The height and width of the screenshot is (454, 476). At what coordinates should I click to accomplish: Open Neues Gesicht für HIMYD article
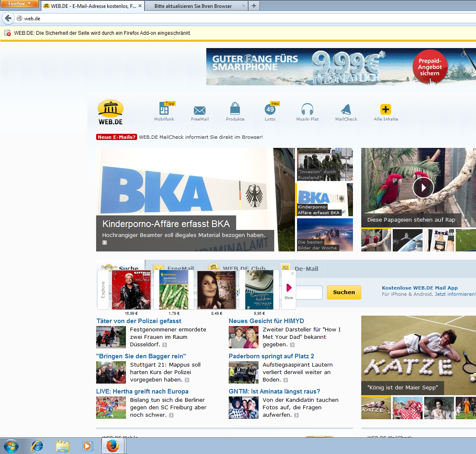coord(266,321)
